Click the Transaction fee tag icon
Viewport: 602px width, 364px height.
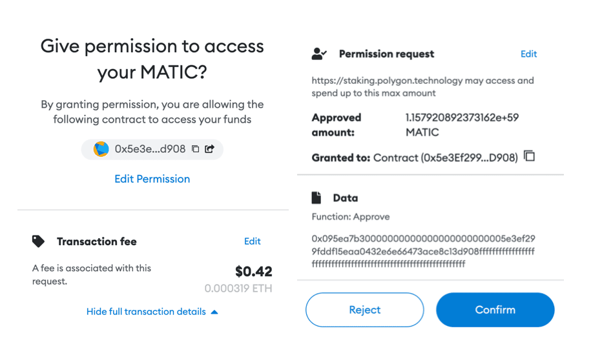click(x=39, y=241)
